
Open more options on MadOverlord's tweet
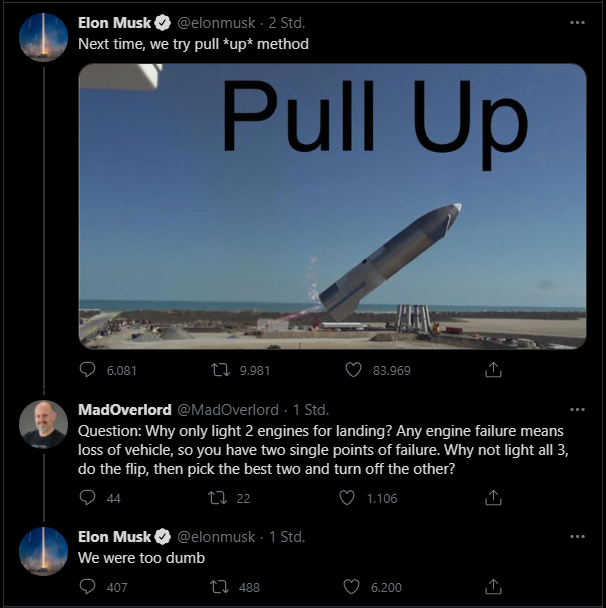pos(577,410)
